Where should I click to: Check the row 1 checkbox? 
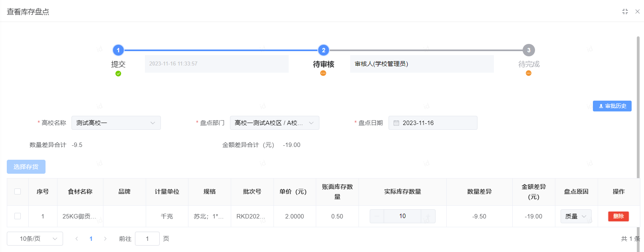[18, 216]
